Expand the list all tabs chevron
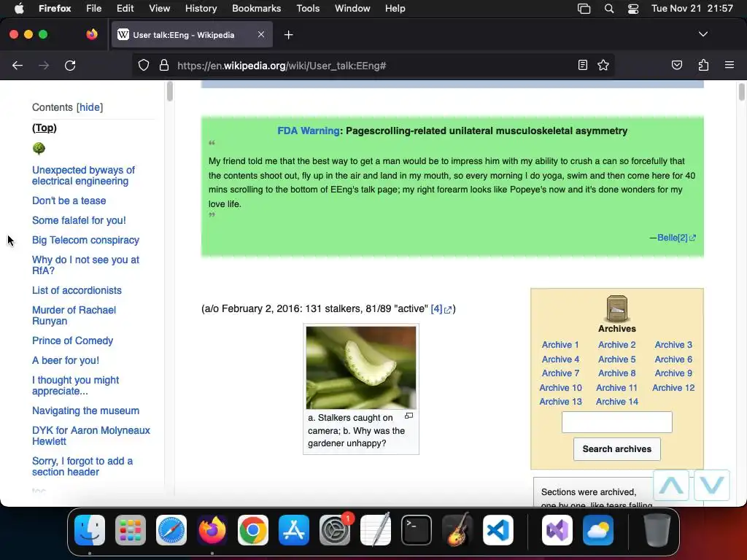The height and width of the screenshot is (560, 747). pos(703,34)
